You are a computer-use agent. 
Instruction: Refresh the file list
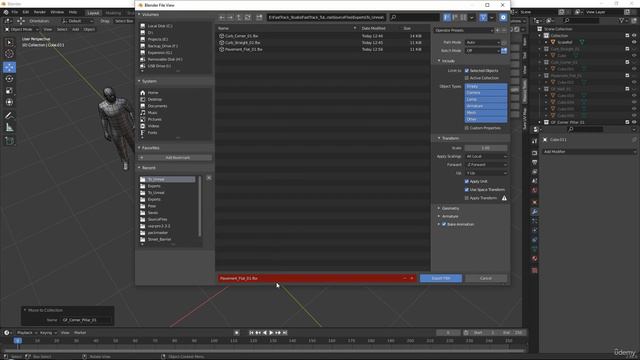click(247, 18)
